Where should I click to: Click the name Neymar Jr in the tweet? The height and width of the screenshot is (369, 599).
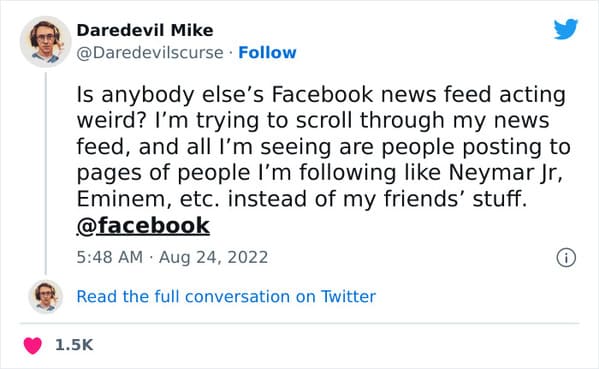(505, 173)
